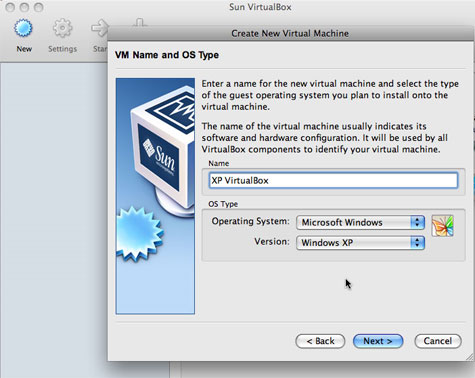Click the VM Name and OS Type heading

[x=167, y=55]
